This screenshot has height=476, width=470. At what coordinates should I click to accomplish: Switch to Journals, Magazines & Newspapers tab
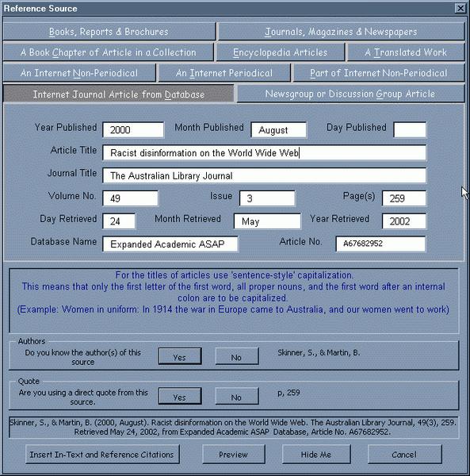(341, 32)
